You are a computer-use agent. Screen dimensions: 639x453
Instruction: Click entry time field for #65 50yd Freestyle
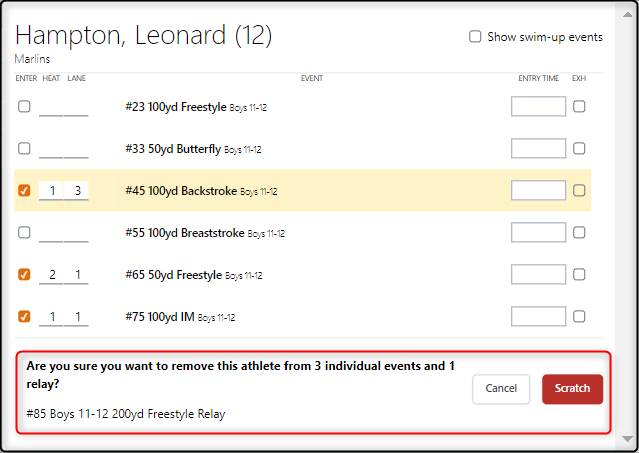[x=538, y=274]
